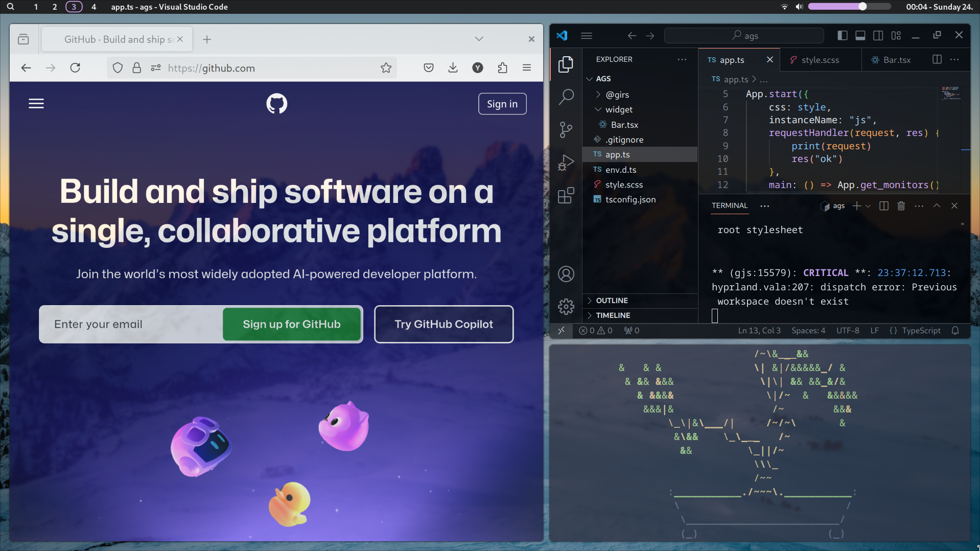The image size is (980, 551).
Task: Open the tracking protection shield in Firefox
Action: [x=118, y=67]
